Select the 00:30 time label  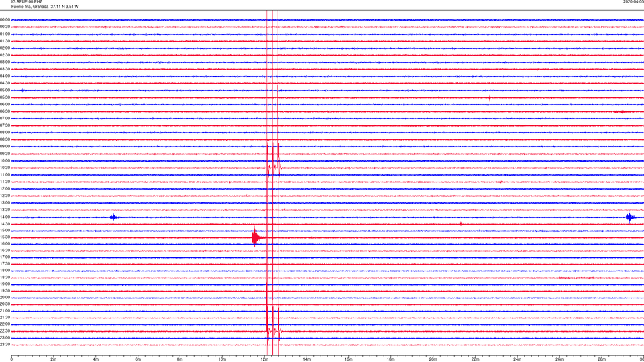point(5,27)
